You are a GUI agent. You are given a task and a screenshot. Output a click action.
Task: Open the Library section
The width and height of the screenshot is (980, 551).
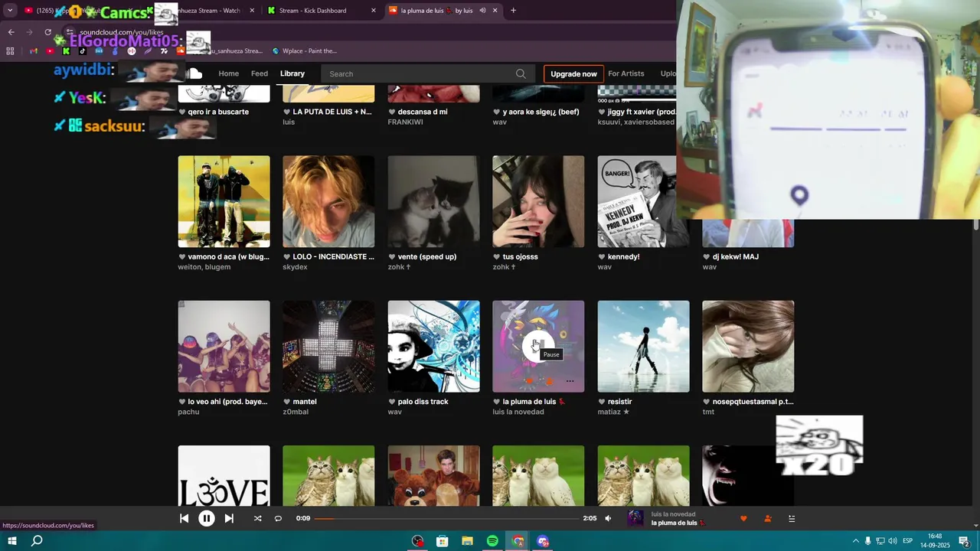(x=292, y=73)
